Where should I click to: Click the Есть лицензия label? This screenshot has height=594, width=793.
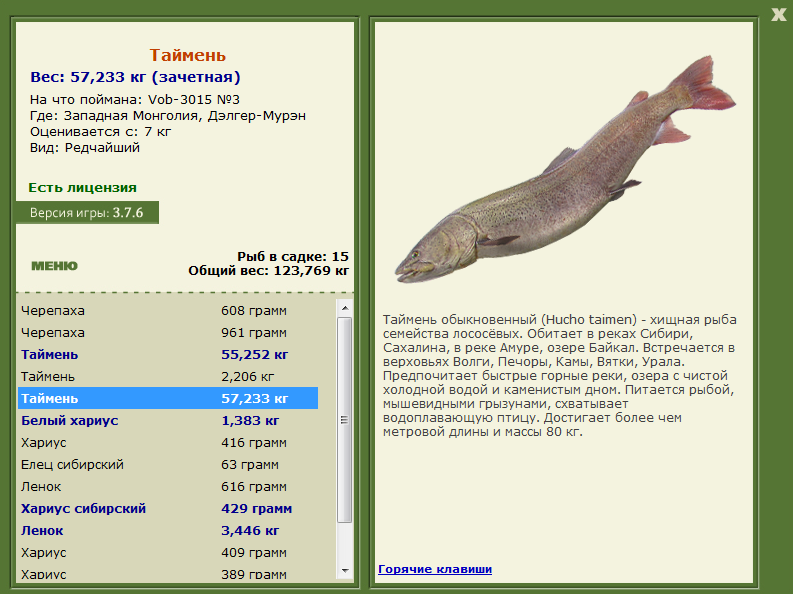(x=82, y=188)
